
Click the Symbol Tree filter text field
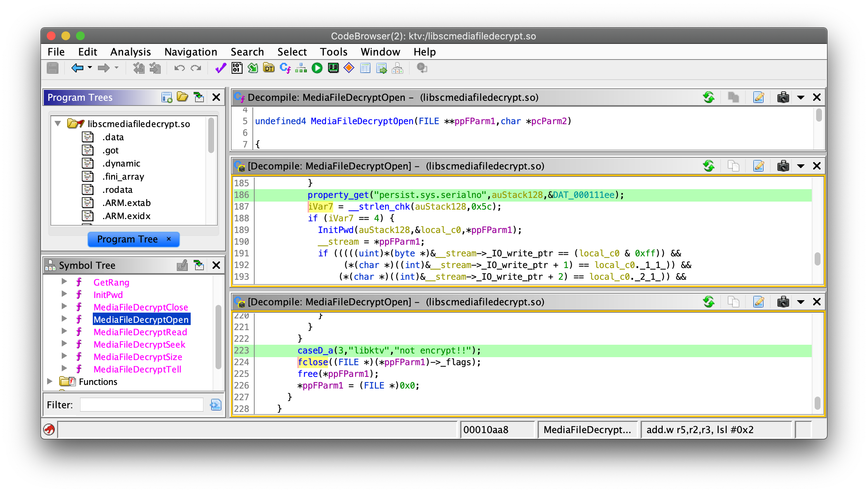[142, 405]
